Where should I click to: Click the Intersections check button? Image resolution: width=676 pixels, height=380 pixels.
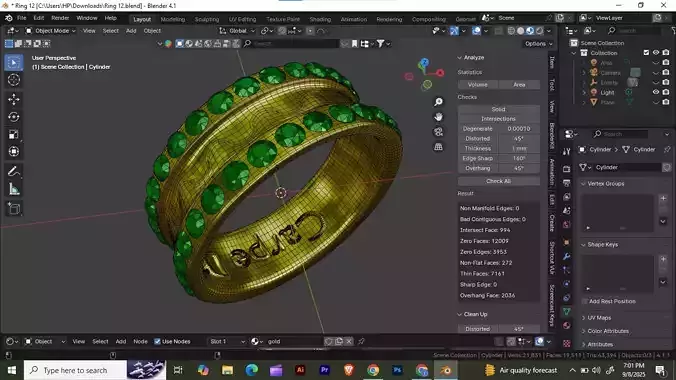[x=499, y=119]
